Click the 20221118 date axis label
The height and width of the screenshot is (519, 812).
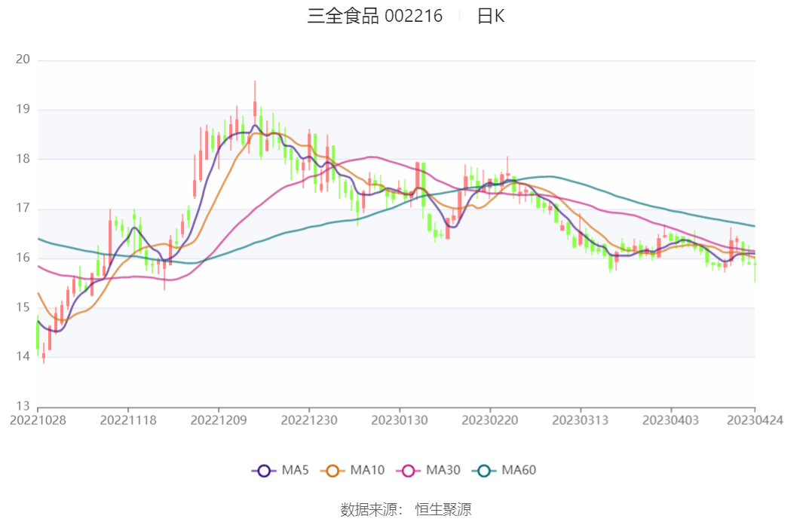[x=128, y=420]
